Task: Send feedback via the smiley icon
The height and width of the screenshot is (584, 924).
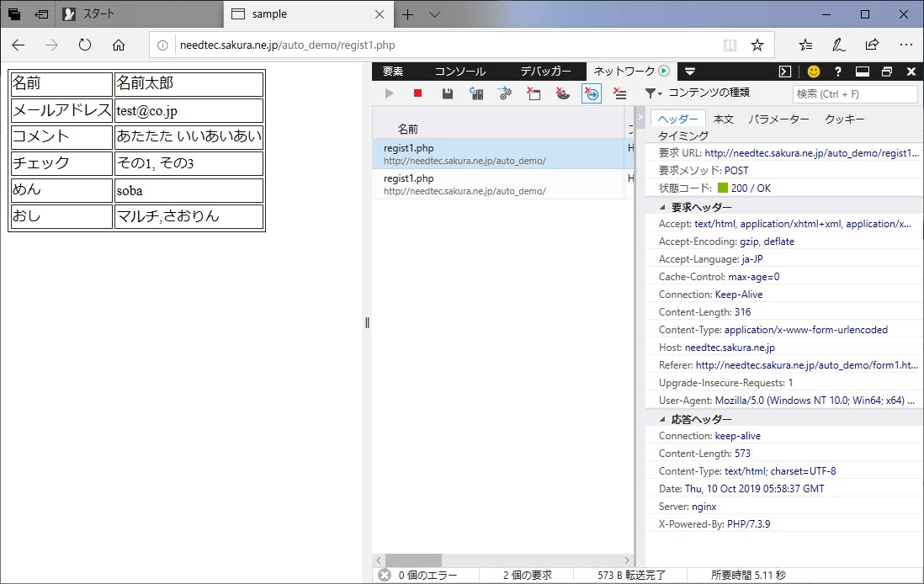Action: [813, 72]
